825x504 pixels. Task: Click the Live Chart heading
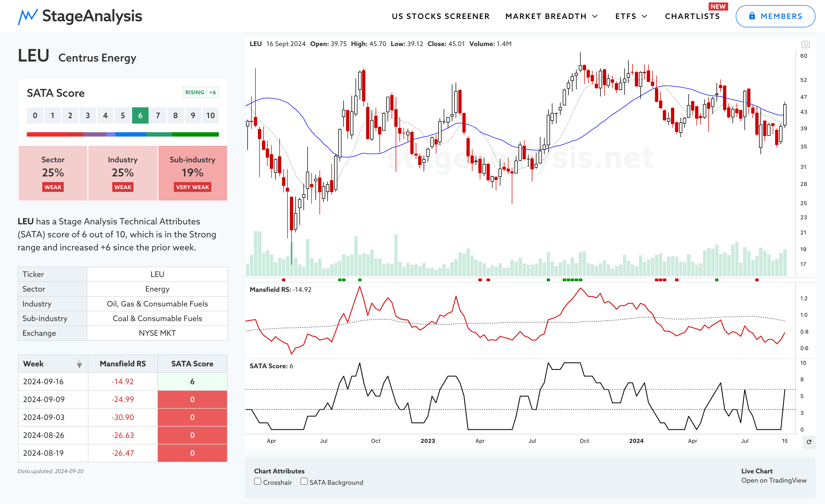click(757, 471)
